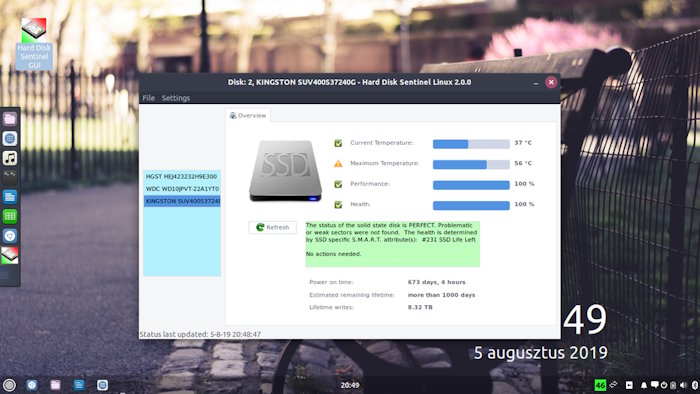Click the 56 °C maximum temperature value
Viewport: 700px width, 394px height.
523,163
